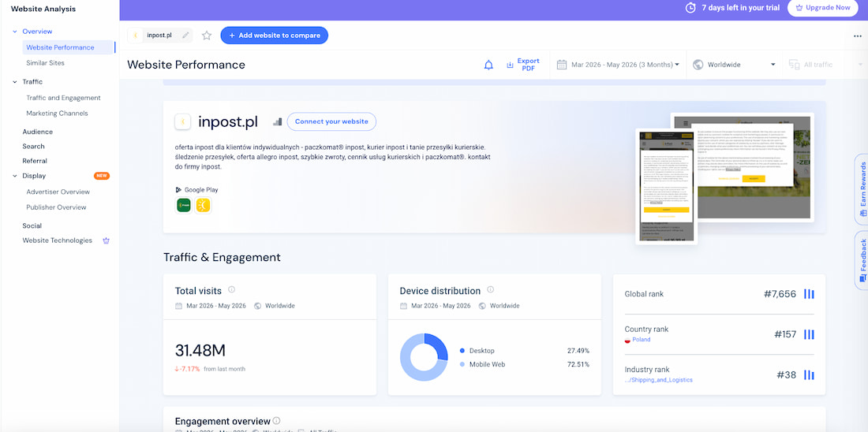Click the #7,656 global rank value

click(x=780, y=294)
